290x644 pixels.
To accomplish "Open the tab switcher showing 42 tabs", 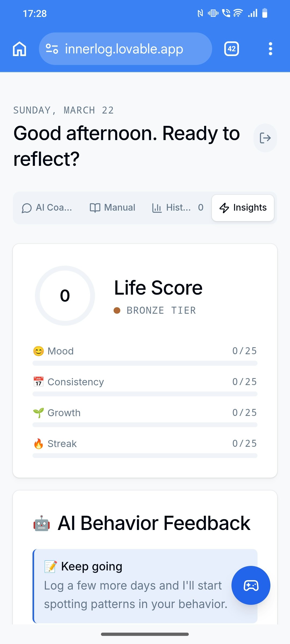I will point(231,49).
